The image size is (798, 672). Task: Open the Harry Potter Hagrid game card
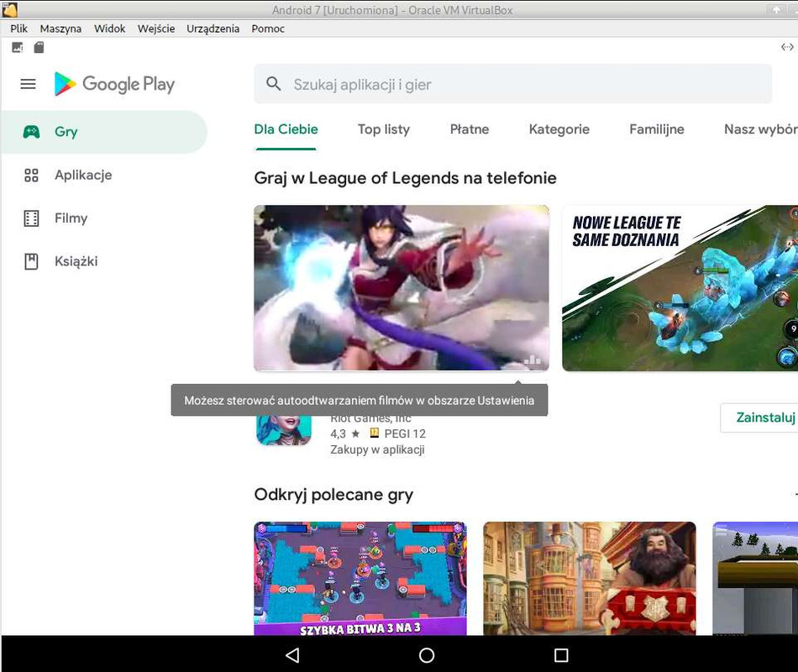tap(590, 578)
